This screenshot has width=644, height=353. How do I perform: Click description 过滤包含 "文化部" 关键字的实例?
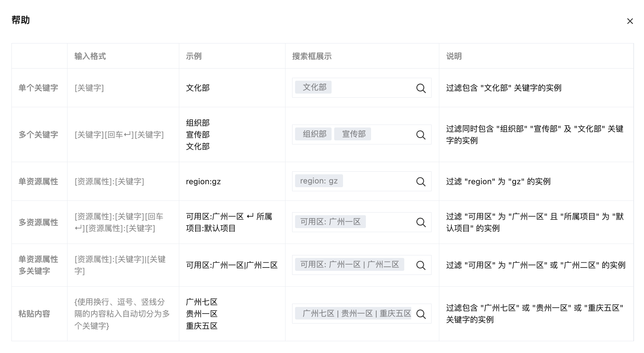pyautogui.click(x=504, y=88)
